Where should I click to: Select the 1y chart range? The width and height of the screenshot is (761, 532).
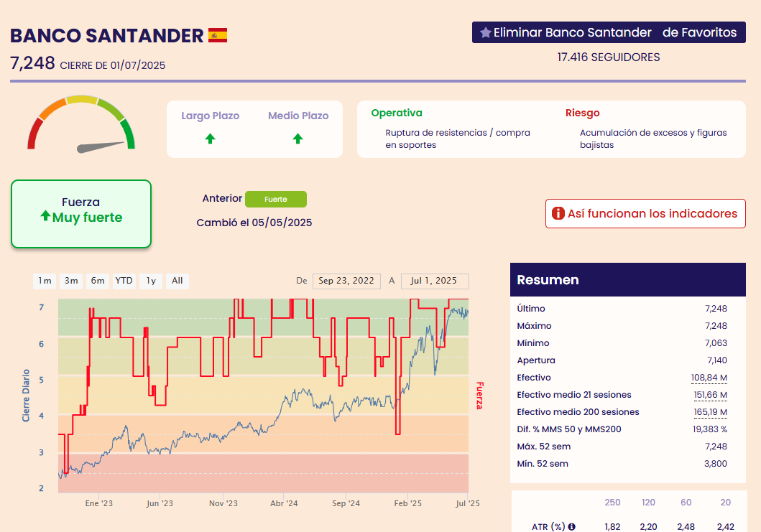tap(151, 281)
